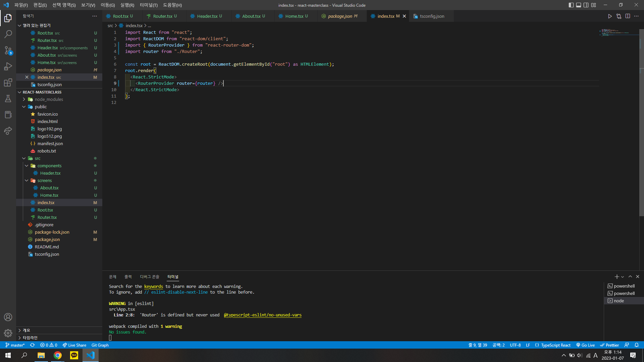The width and height of the screenshot is (644, 362).
Task: Open the Run and Debug view
Action: 8,66
